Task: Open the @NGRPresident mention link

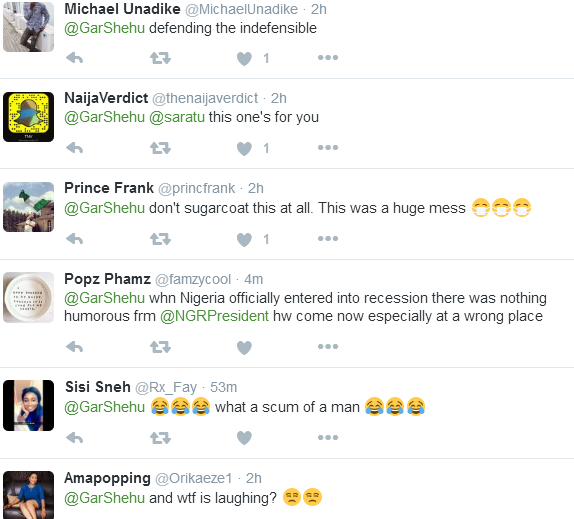Action: (215, 316)
